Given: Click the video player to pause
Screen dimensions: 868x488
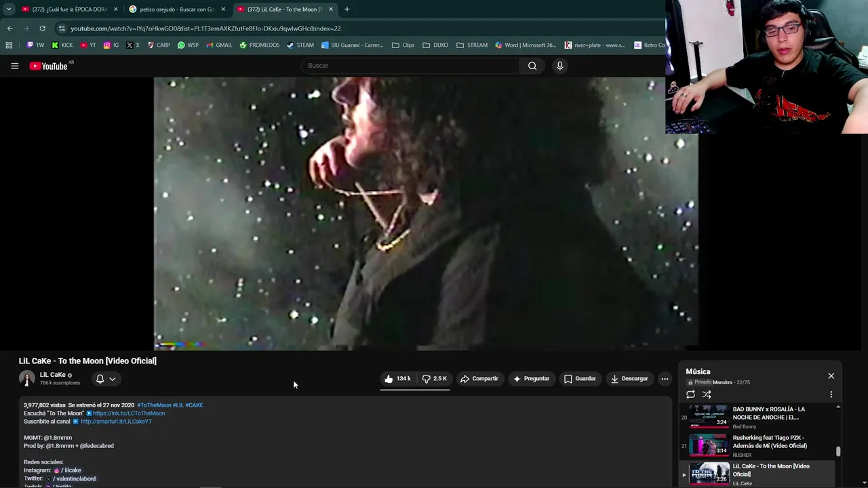Looking at the screenshot, I should [426, 213].
